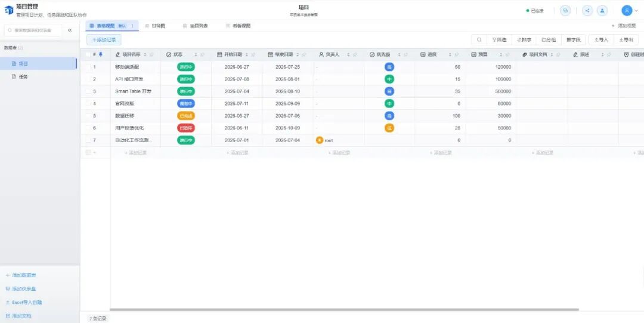Click the pin icon in 负责人 column header
Screen dimensions: 644x323
click(x=355, y=55)
